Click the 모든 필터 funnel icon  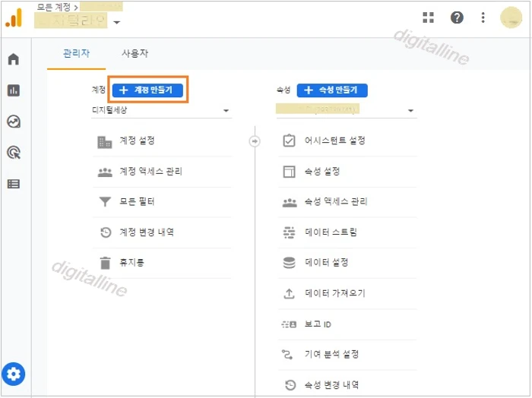coord(105,202)
